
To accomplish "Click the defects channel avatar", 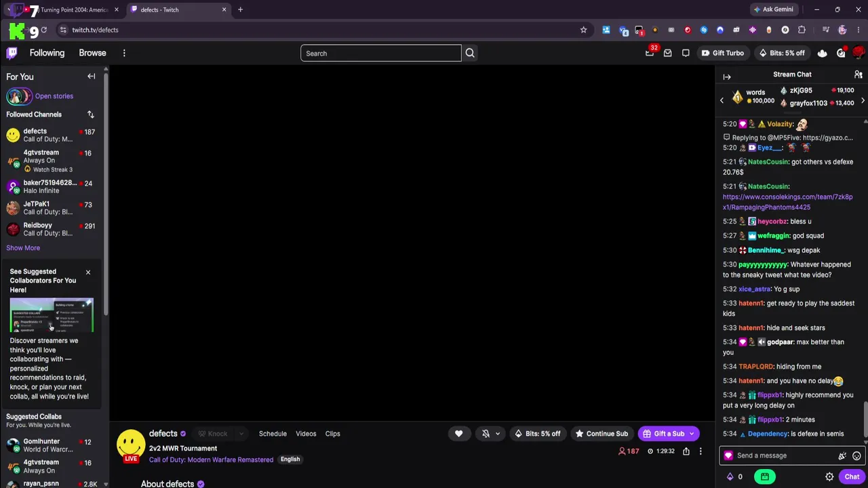I will coord(131,444).
